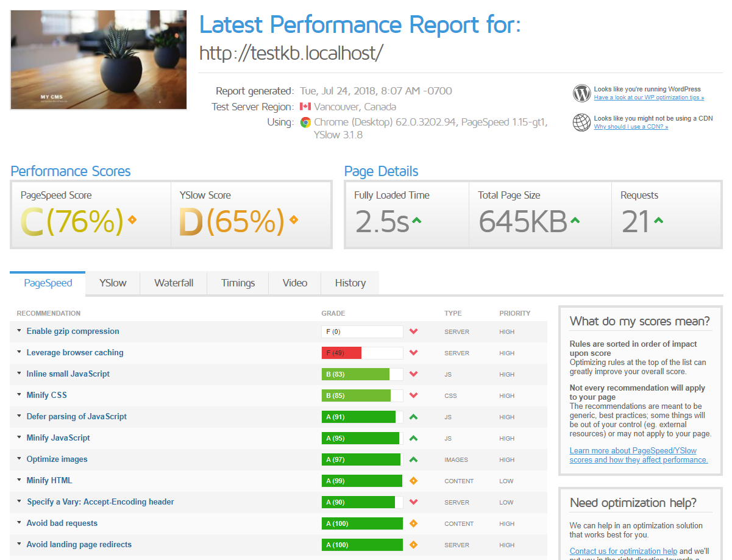Image resolution: width=732 pixels, height=560 pixels.
Task: Expand the Optimize images disclosure triangle
Action: (20, 459)
